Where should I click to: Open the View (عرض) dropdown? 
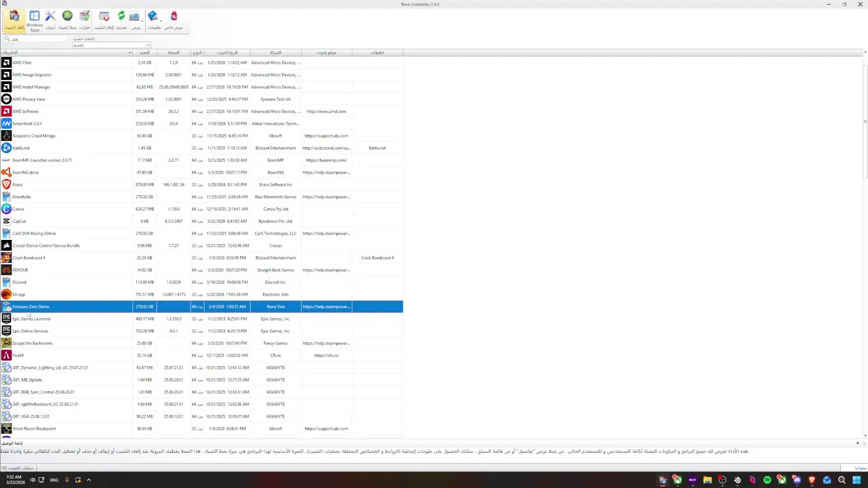[135, 20]
